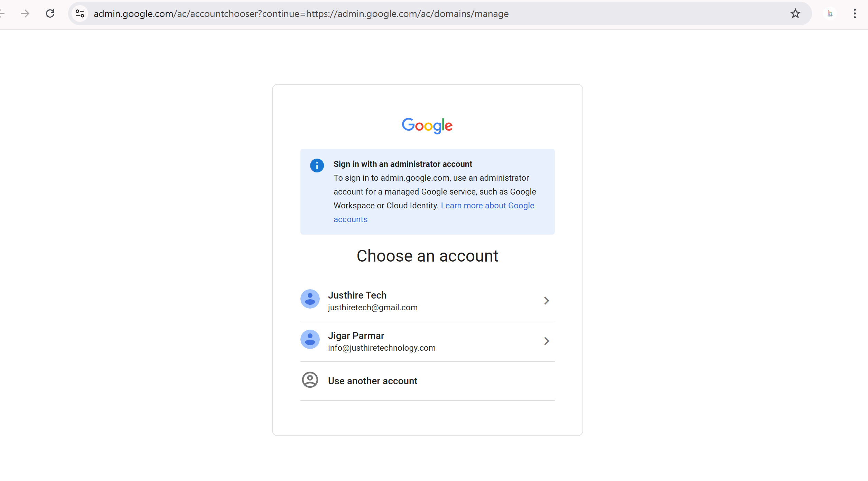Click the Justhire Tech name text
Image resolution: width=868 pixels, height=481 pixels.
357,295
